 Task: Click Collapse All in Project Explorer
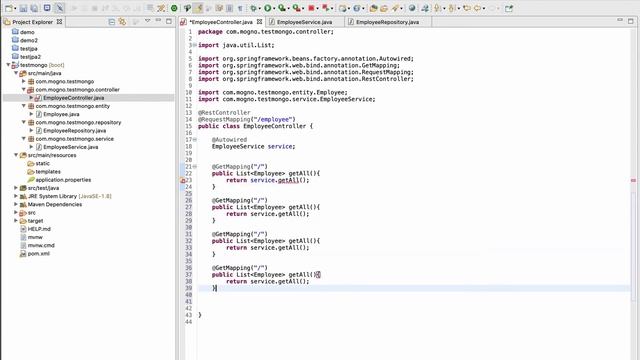[111, 22]
